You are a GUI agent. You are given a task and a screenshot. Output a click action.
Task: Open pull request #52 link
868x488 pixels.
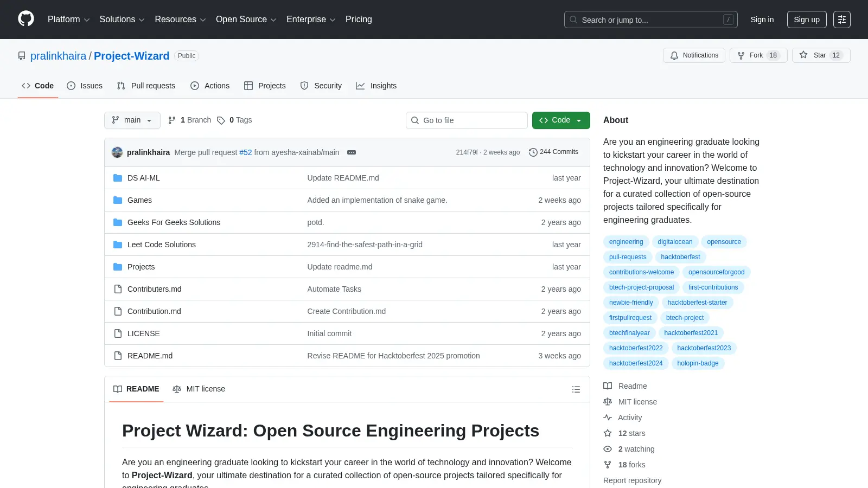point(246,152)
